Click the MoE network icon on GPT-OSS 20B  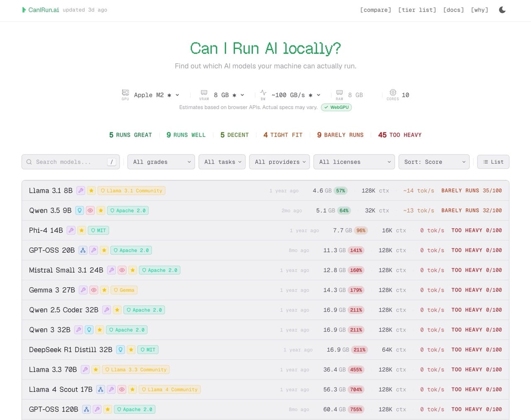(x=83, y=250)
